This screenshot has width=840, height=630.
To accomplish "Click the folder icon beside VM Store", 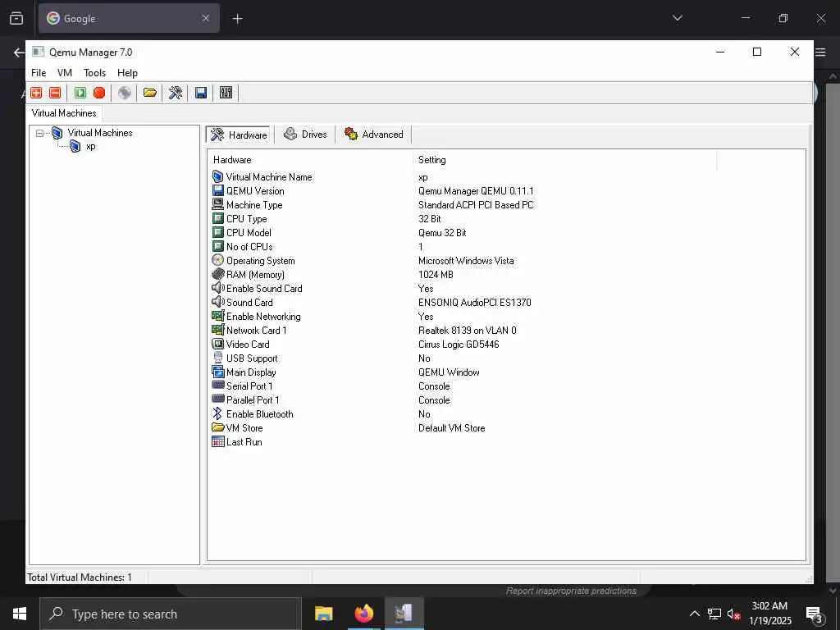I will click(217, 427).
